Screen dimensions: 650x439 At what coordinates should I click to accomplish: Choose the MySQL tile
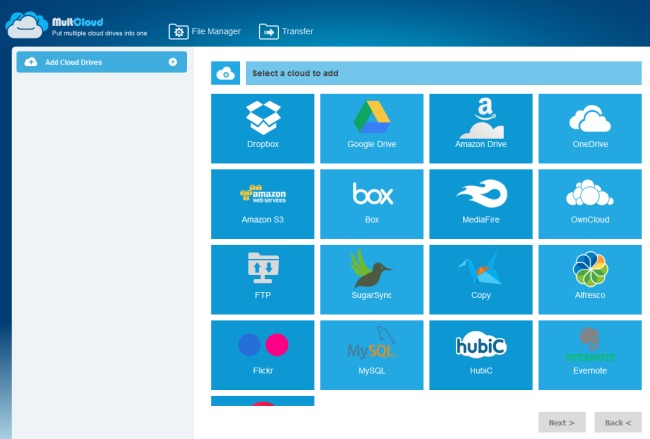(x=371, y=355)
